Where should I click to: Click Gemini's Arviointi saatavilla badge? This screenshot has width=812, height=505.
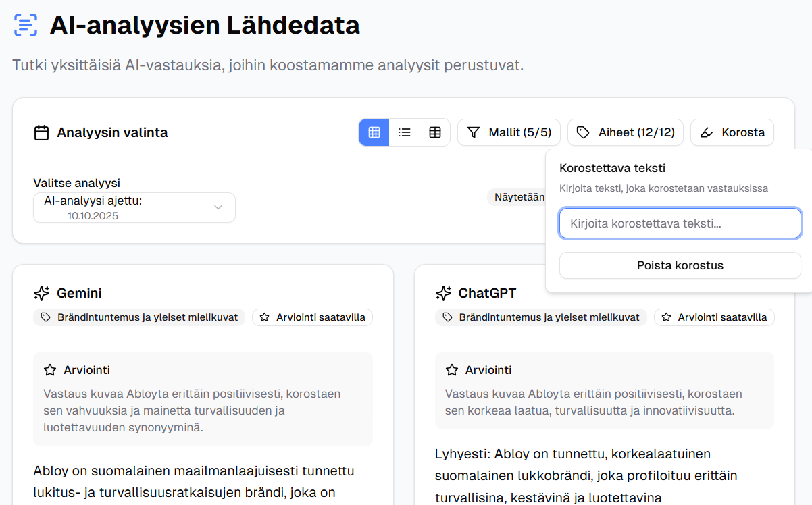click(x=312, y=317)
